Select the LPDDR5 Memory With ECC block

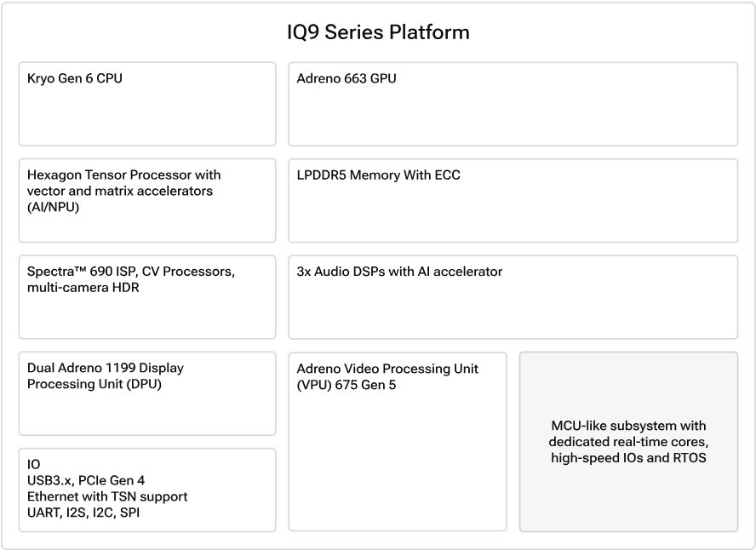[x=513, y=201]
